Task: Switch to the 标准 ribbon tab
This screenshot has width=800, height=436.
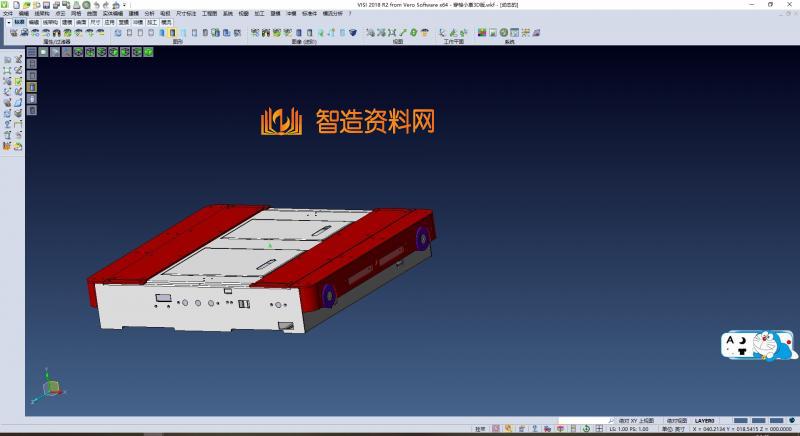Action: [19, 22]
